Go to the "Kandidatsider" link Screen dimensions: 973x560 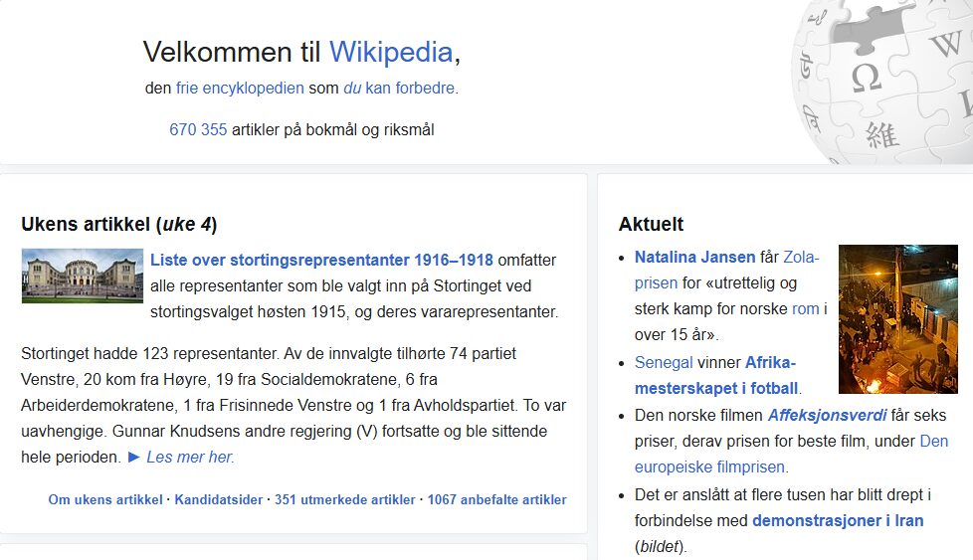click(x=218, y=499)
